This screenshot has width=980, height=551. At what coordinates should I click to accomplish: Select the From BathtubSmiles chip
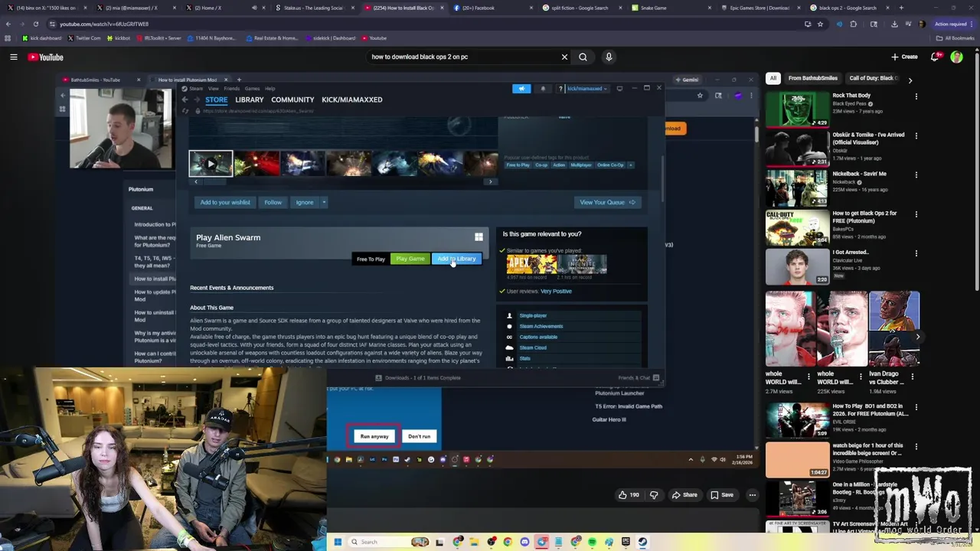(x=812, y=78)
